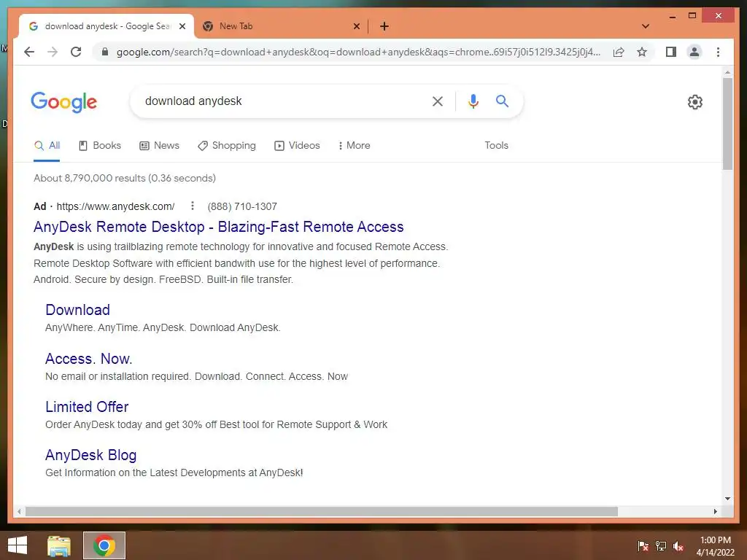The height and width of the screenshot is (560, 747).
Task: Expand the tab search chevron
Action: 646,26
